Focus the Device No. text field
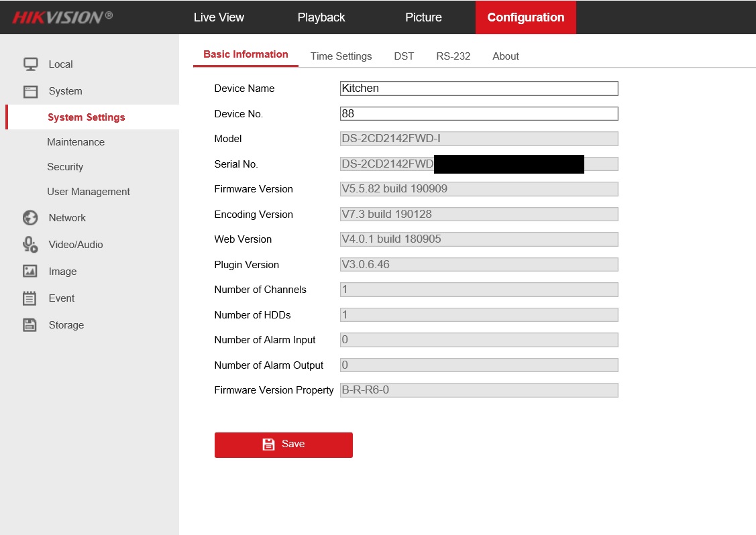 (479, 114)
